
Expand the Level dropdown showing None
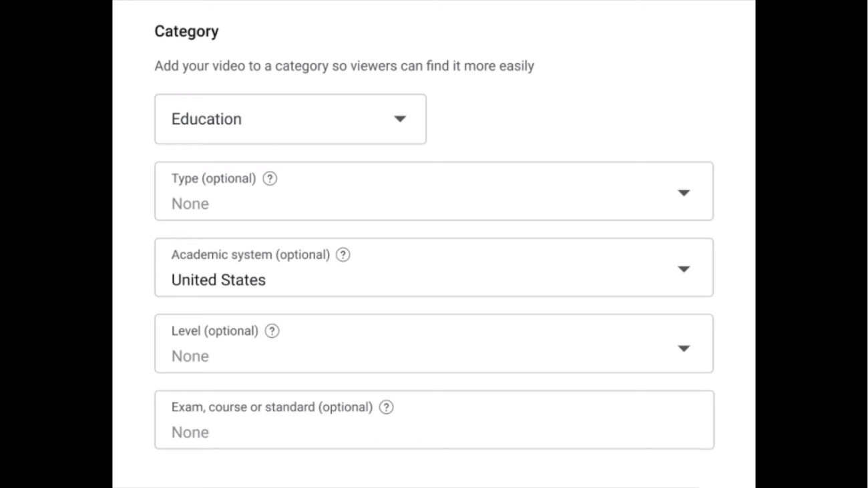click(434, 344)
